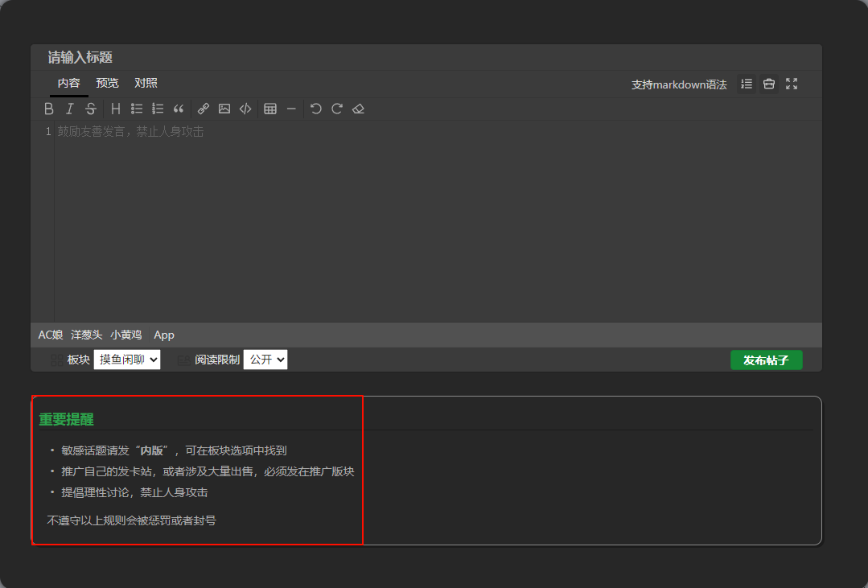Click the 提倡理性讨论 rule line
This screenshot has width=868, height=588.
coord(134,493)
